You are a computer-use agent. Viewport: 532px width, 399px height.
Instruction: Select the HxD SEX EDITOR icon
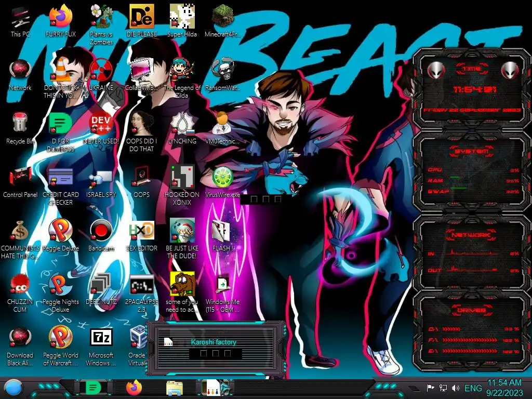141,235
